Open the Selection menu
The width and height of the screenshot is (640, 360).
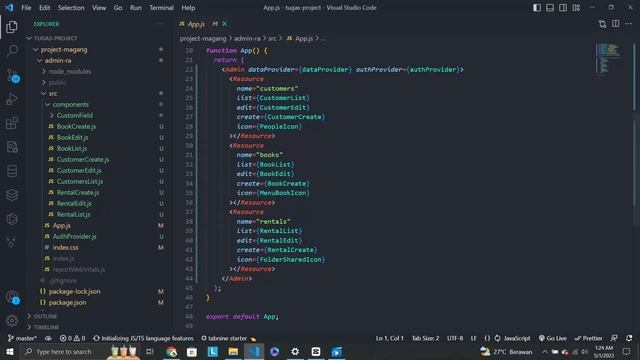pos(71,8)
